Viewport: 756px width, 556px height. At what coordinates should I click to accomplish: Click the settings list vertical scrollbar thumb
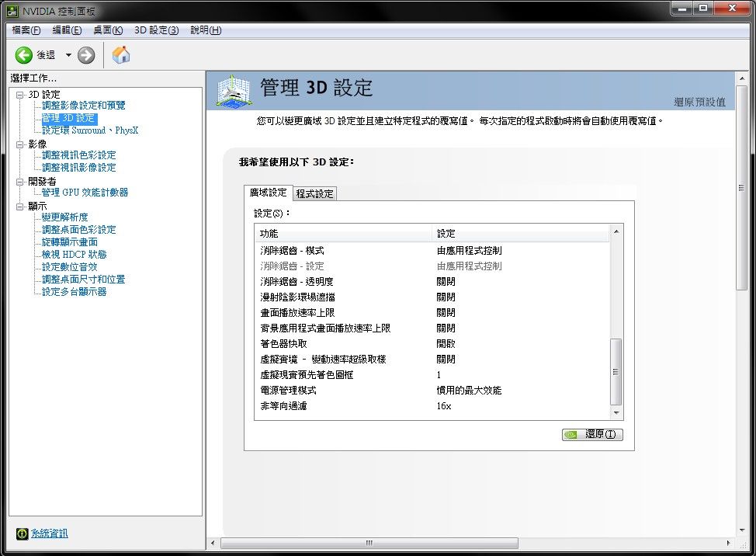(x=616, y=371)
